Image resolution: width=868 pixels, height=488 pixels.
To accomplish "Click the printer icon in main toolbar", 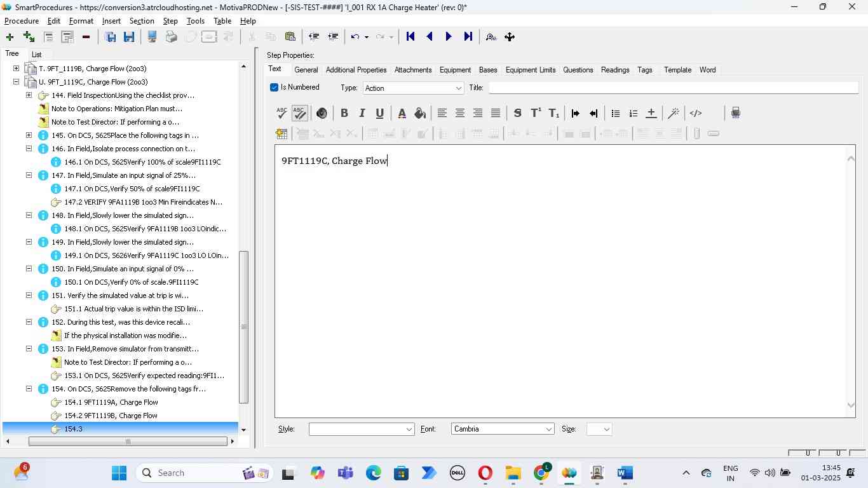I will coord(172,37).
